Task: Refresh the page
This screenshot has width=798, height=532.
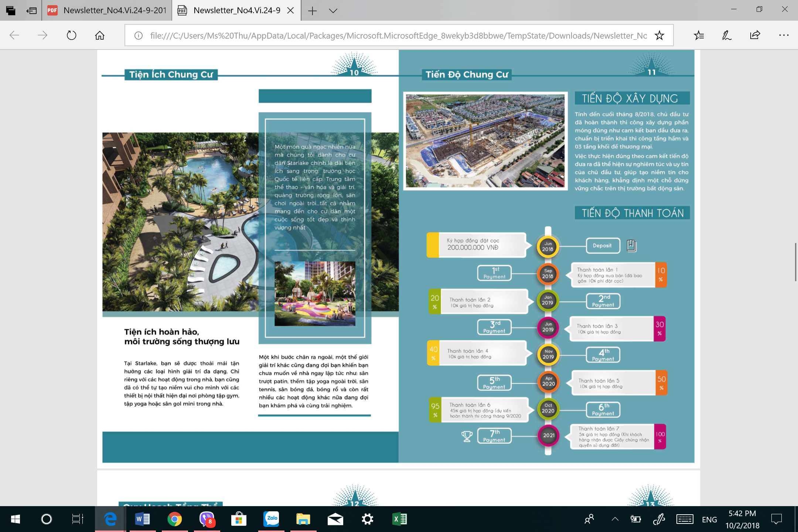Action: click(x=71, y=35)
